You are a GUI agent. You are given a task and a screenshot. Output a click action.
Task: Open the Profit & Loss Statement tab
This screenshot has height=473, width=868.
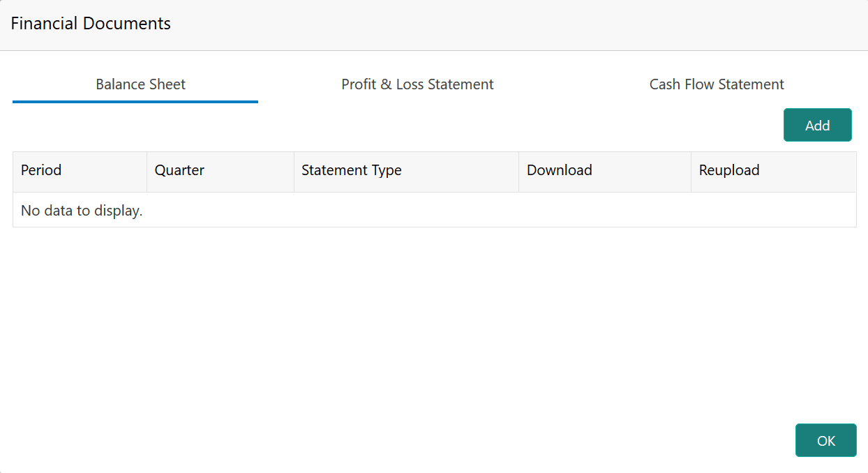[417, 84]
